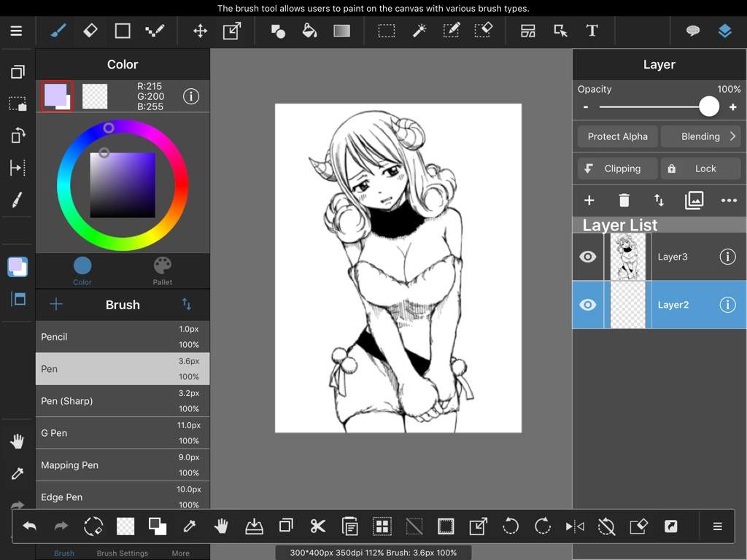Viewport: 747px width, 560px height.
Task: Select the Eraser tool in top toolbar
Action: pyautogui.click(x=90, y=31)
